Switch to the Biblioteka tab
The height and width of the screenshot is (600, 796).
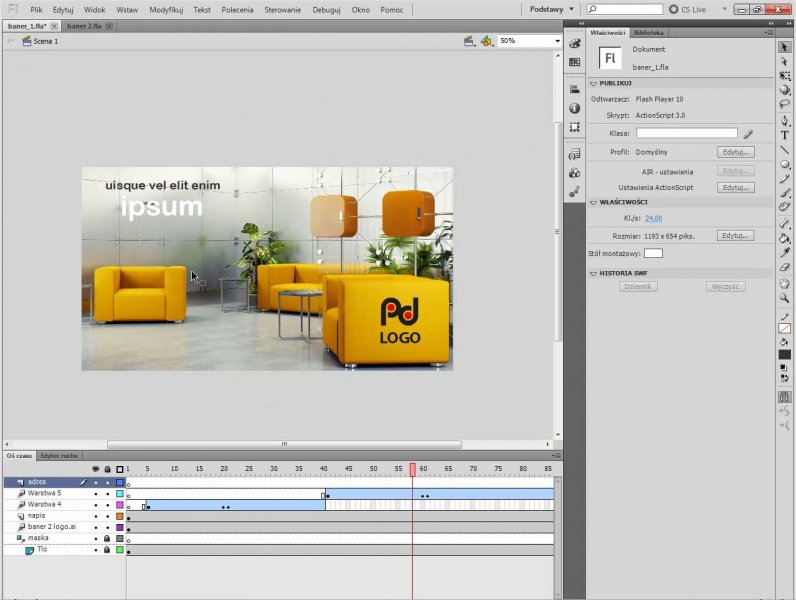point(648,33)
